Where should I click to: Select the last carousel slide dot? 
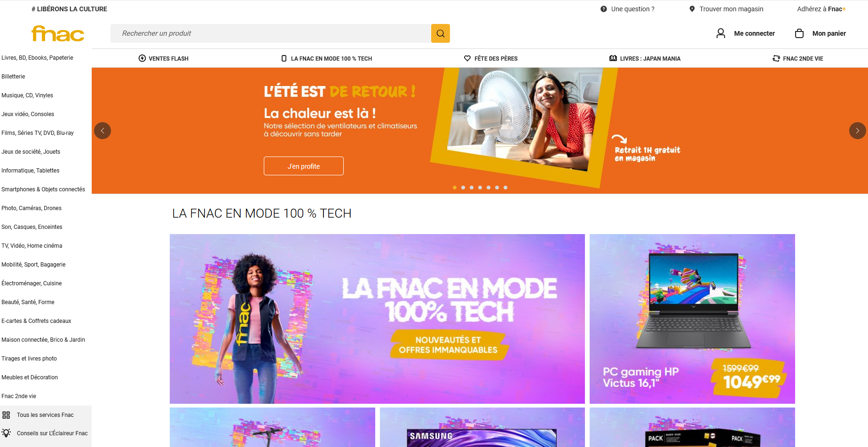[x=505, y=188]
